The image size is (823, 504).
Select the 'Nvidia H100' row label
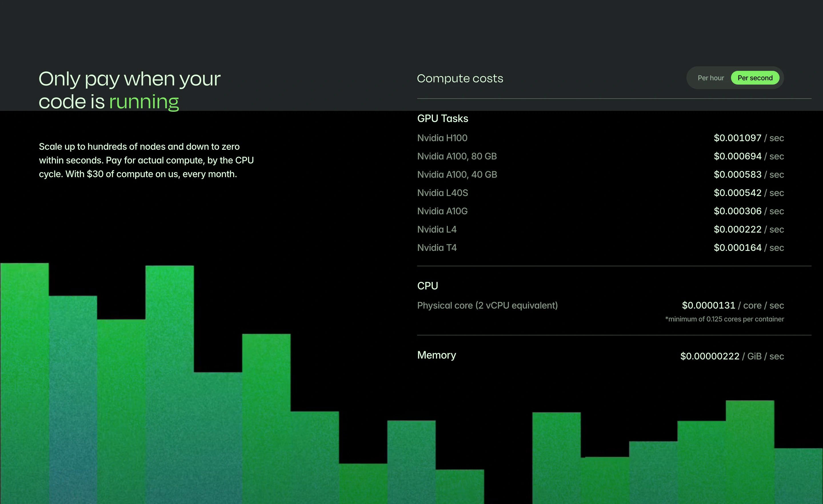click(x=442, y=138)
